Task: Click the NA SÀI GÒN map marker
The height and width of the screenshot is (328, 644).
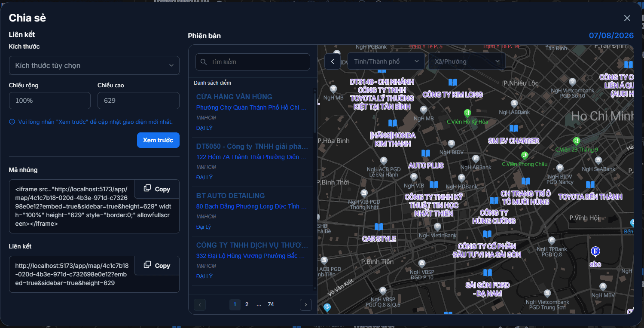Action: click(x=487, y=234)
